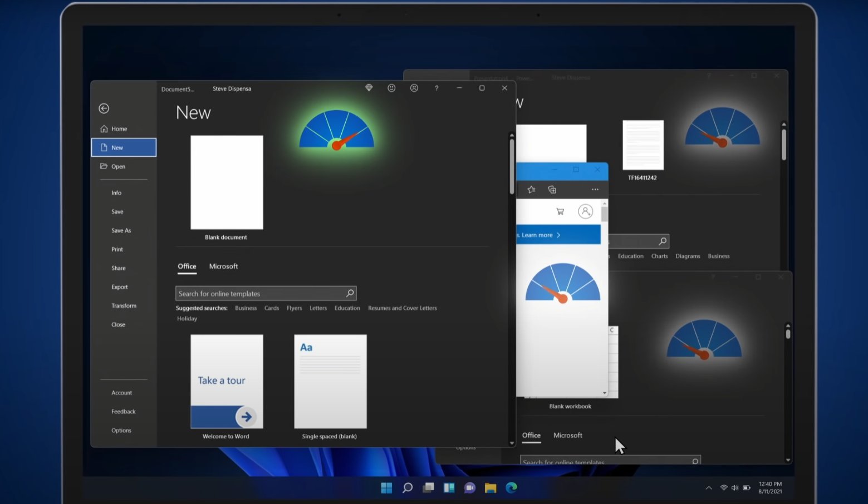Viewport: 868px width, 504px height.
Task: Choose Save As in the sidebar
Action: point(121,231)
